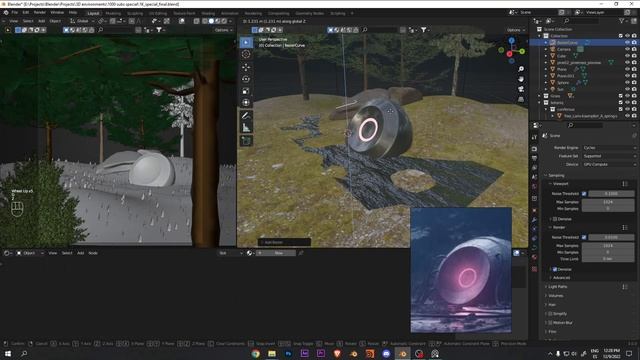Hide the Cube object in outliner
Image resolution: width=640 pixels, height=360 pixels.
tap(627, 56)
